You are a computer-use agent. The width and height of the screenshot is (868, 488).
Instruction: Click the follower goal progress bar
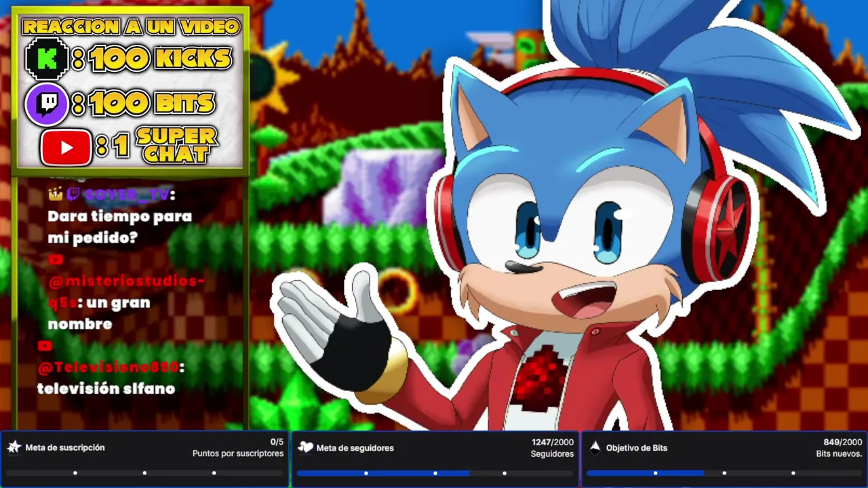[435, 473]
